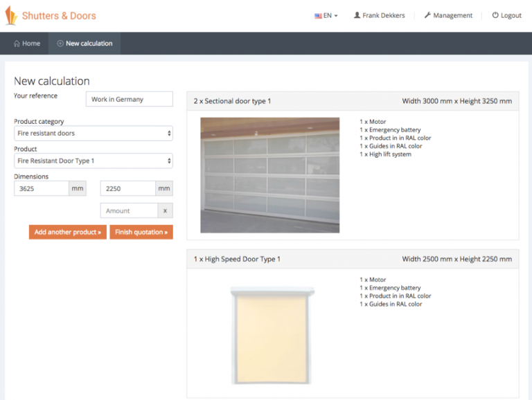The image size is (532, 400).
Task: Click the Amount input field
Action: coord(130,210)
